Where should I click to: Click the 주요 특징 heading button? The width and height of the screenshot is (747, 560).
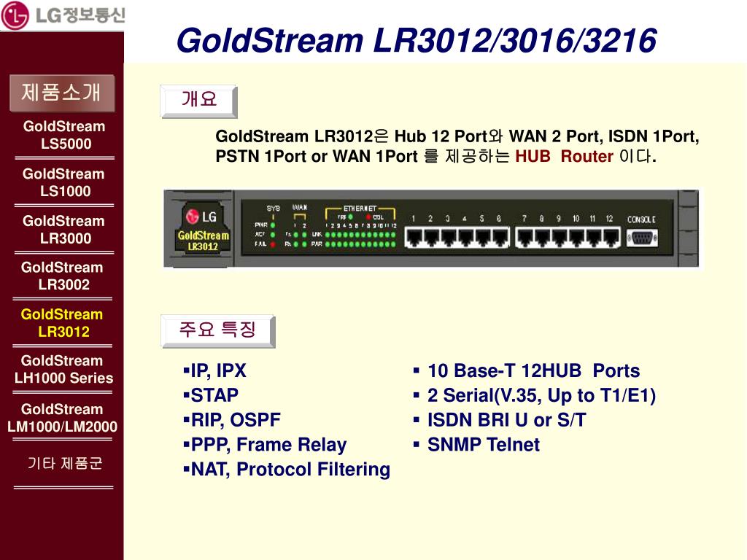(217, 330)
